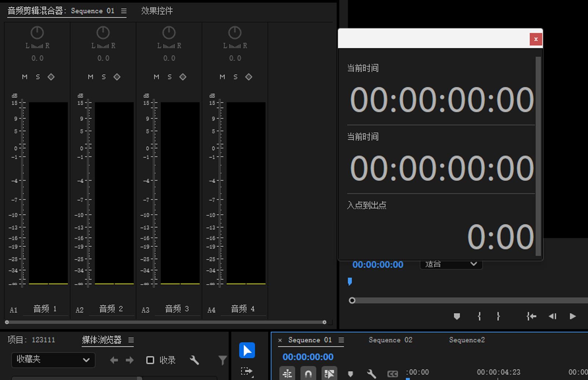Click the pan value 0.0 of track A3
The width and height of the screenshot is (588, 380).
169,58
